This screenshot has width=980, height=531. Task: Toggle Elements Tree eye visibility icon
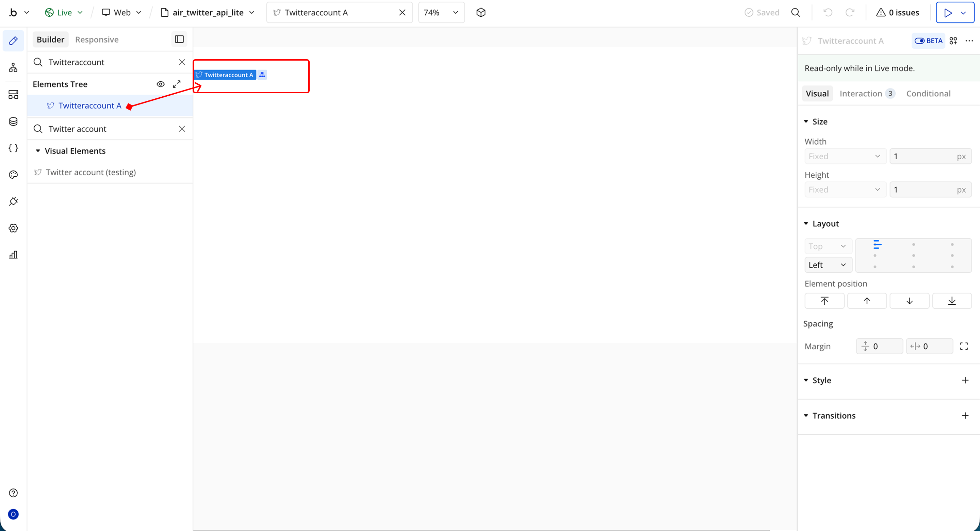(x=161, y=84)
